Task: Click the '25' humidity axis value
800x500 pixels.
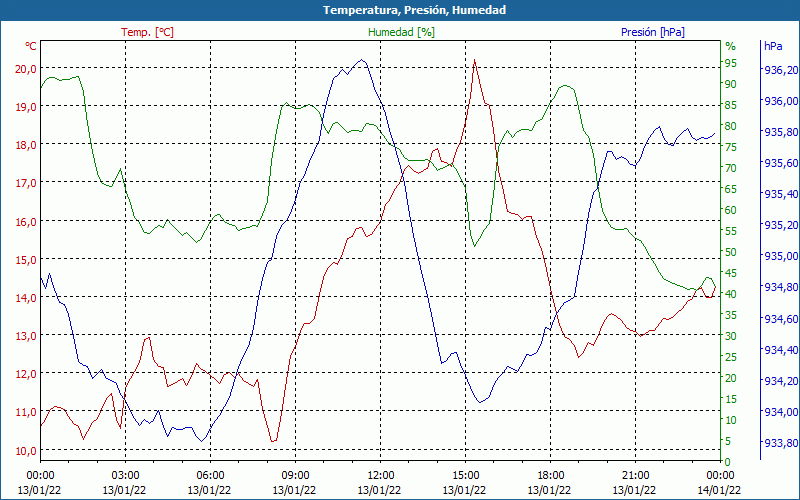Action: pos(731,357)
